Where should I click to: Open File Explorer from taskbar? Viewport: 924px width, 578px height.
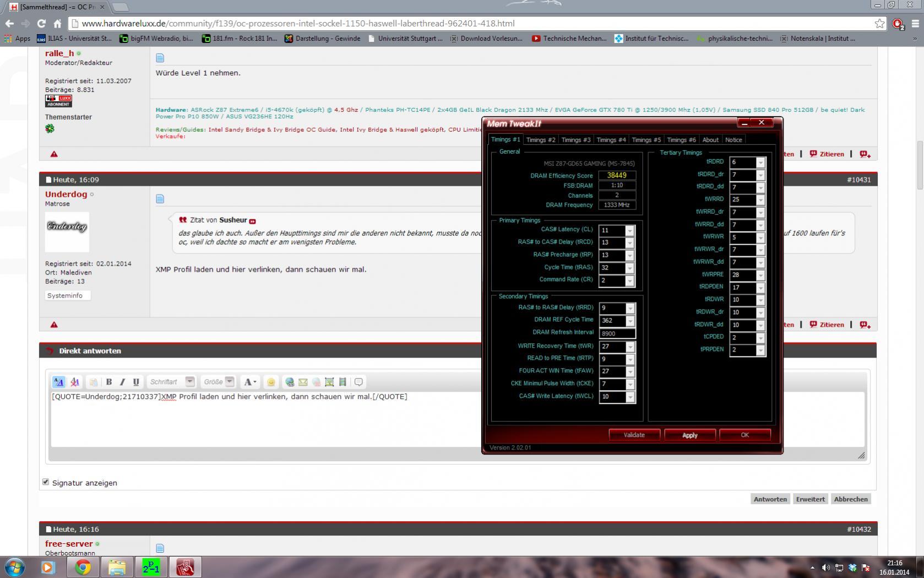coord(117,567)
